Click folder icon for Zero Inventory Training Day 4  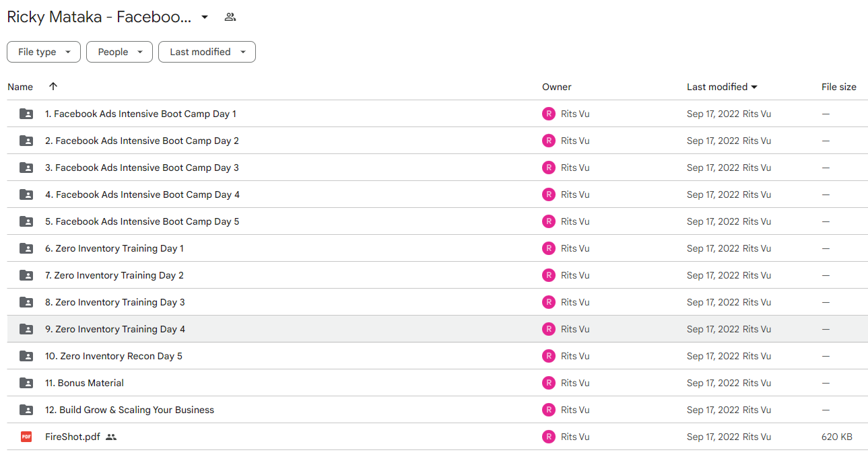pos(26,329)
